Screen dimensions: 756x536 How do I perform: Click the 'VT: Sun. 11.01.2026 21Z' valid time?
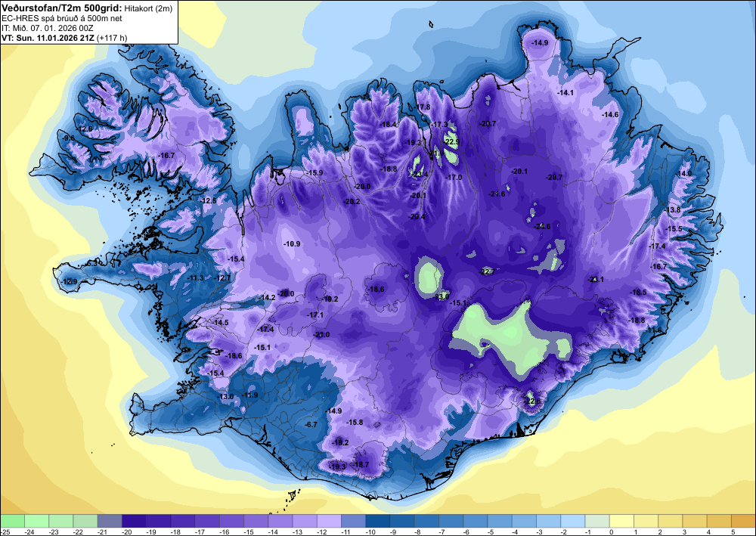[48, 38]
